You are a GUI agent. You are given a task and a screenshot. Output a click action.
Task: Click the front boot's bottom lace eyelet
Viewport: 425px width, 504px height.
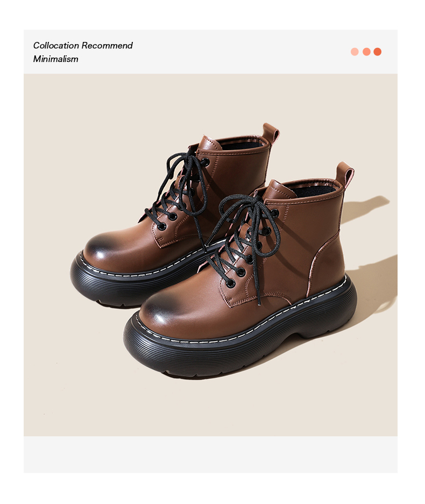(230, 283)
